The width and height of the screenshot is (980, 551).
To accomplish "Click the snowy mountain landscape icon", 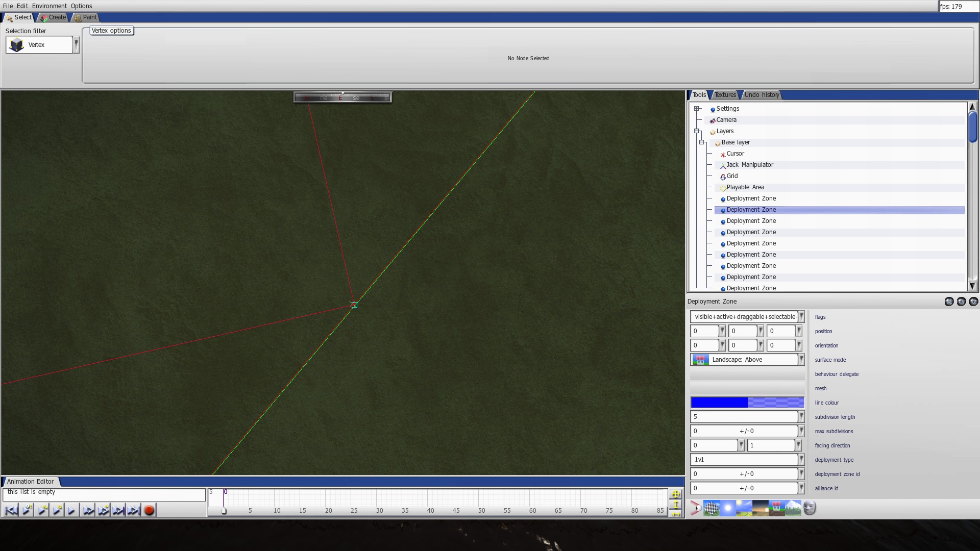I will click(793, 508).
